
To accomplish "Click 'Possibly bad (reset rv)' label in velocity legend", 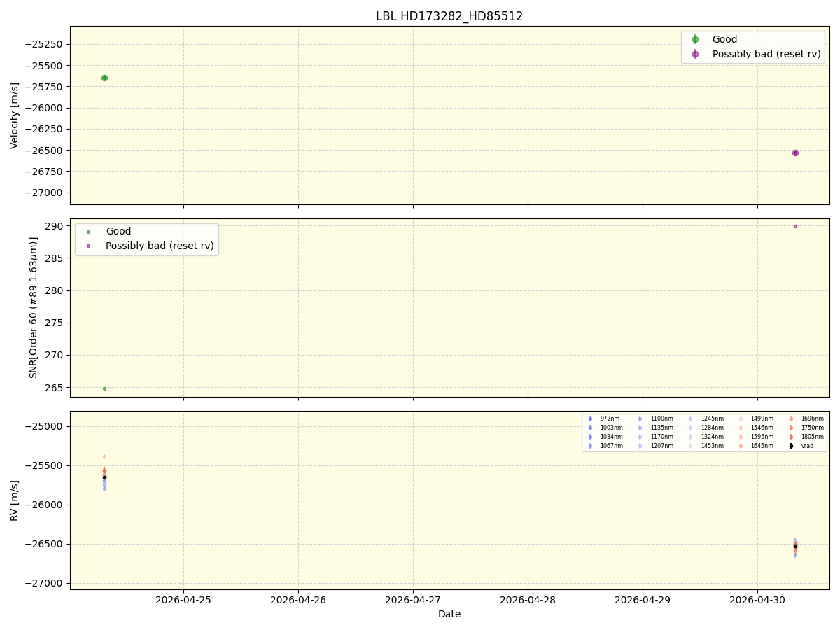I will (x=766, y=54).
